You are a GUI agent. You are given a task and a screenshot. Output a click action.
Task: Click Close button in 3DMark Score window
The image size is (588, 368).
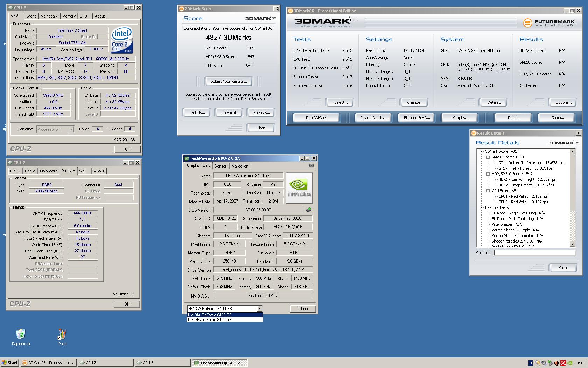coord(261,128)
